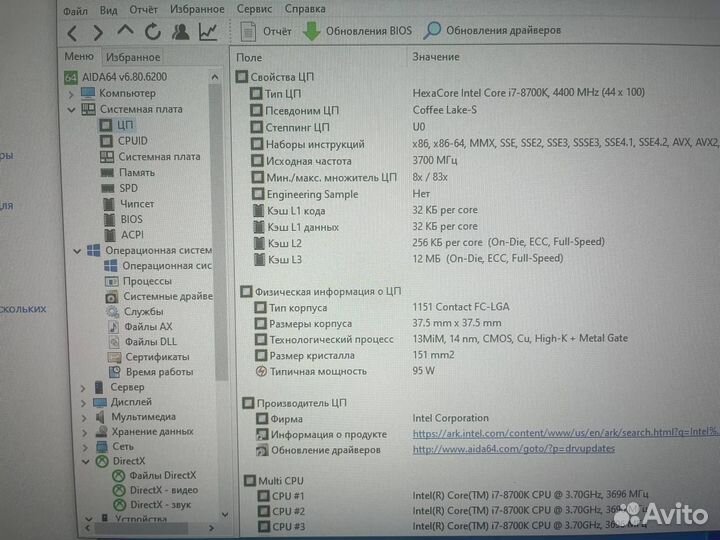This screenshot has width=720, height=540.
Task: Click Обновления драйверов button
Action: tap(492, 30)
